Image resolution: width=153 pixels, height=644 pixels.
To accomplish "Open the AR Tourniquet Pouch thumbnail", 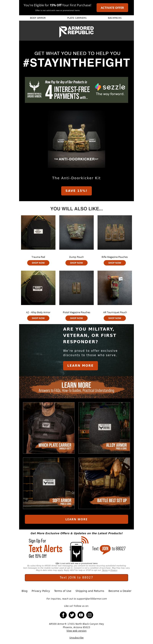I will pyautogui.click(x=115, y=288).
